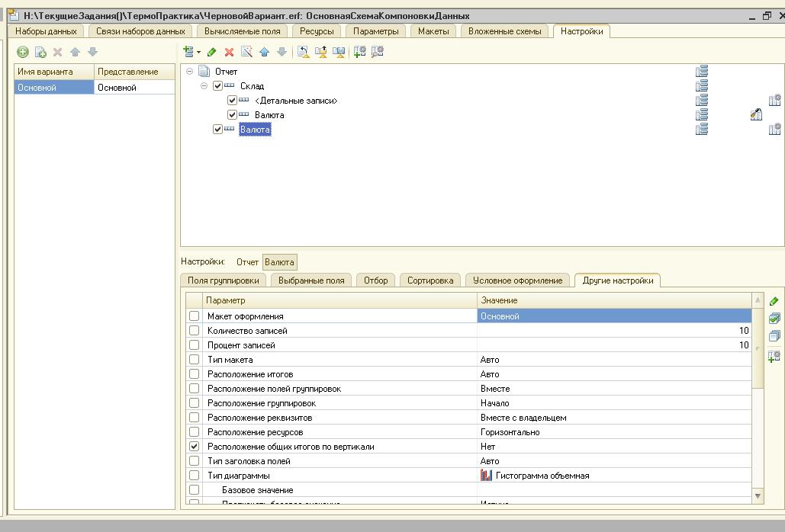This screenshot has width=785, height=532.
Task: Click the green pencil edit icon in structure toolbar
Action: [x=212, y=52]
